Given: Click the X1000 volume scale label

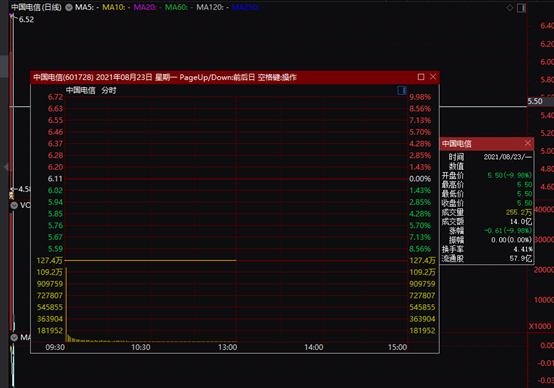Looking at the screenshot, I should [540, 326].
